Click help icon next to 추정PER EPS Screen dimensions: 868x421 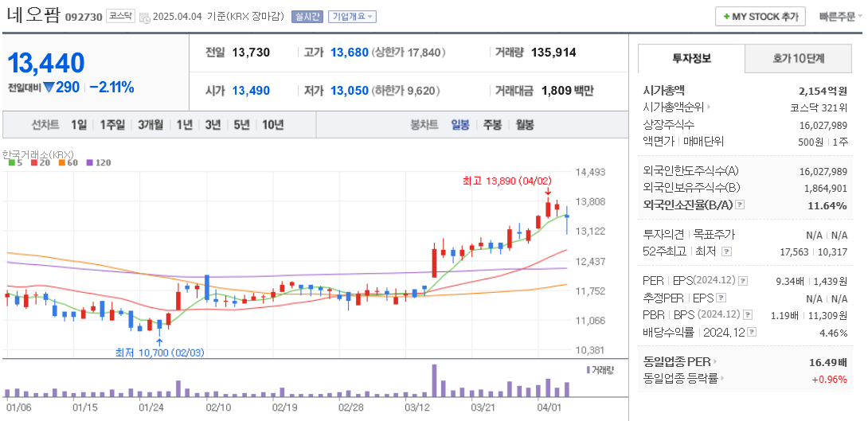pyautogui.click(x=721, y=298)
